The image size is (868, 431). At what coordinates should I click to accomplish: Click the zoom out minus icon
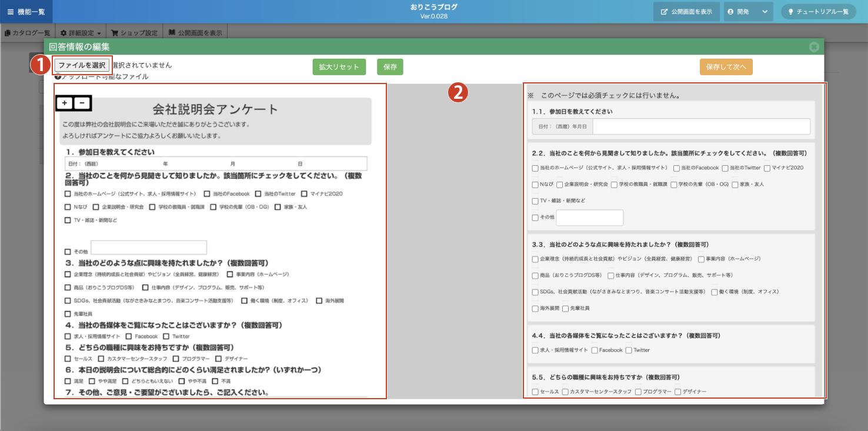click(x=82, y=103)
